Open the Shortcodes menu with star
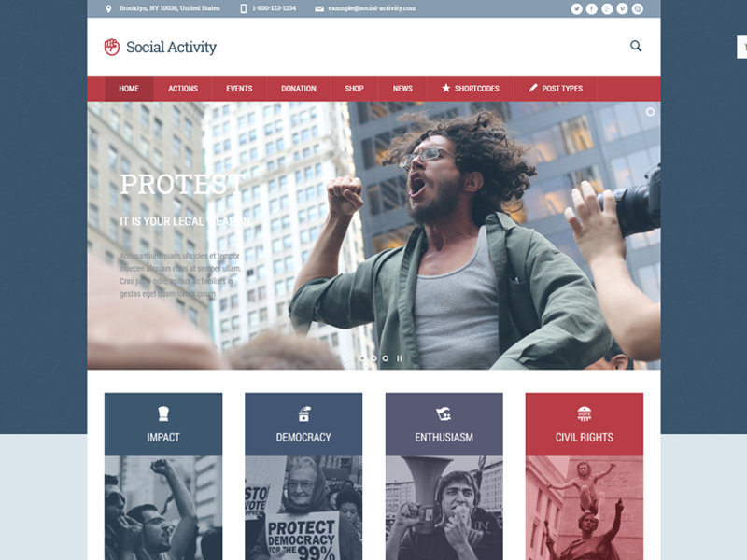The image size is (747, 560). [x=471, y=89]
